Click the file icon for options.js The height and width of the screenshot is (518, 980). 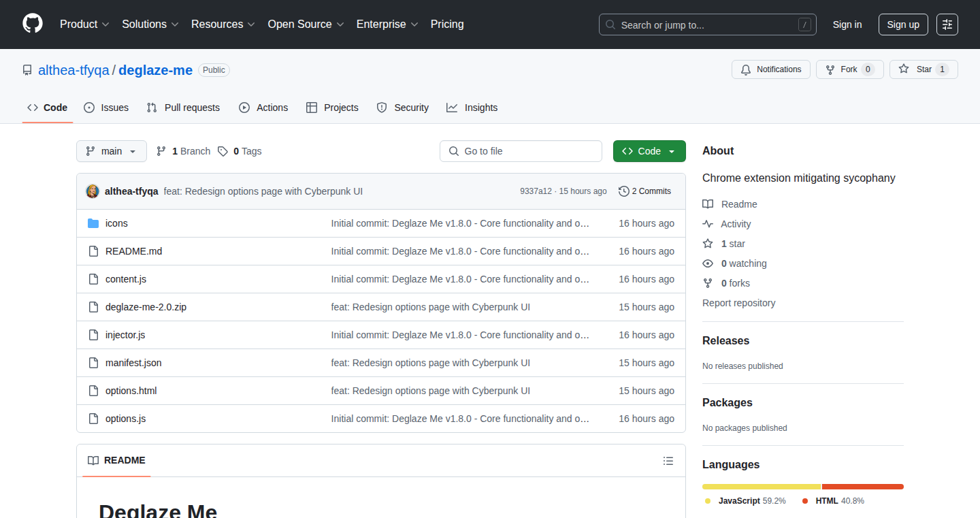click(x=93, y=419)
